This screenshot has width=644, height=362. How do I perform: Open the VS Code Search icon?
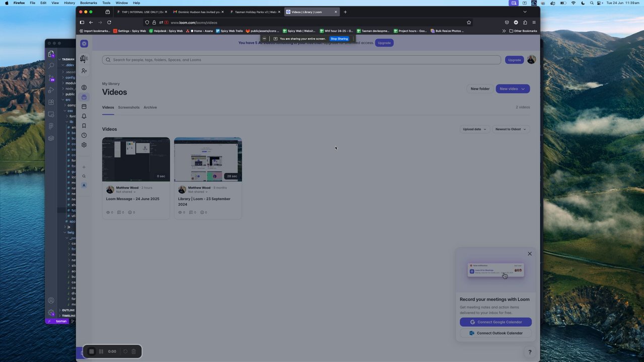point(51,65)
